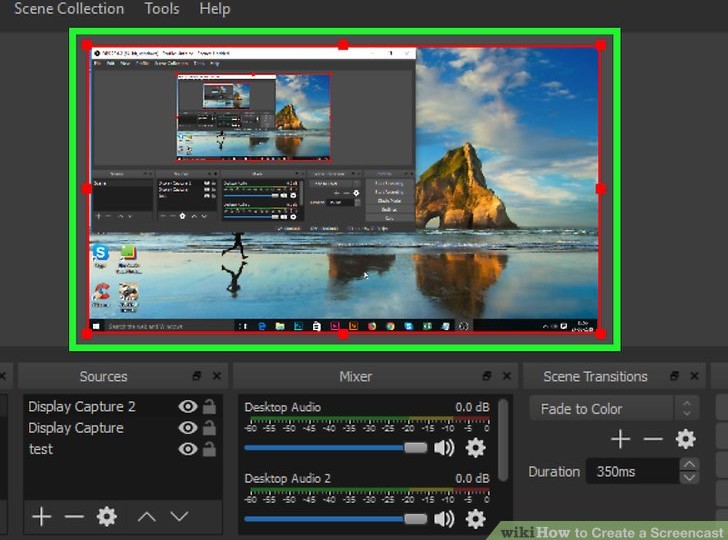728x540 pixels.
Task: Add a new scene transition with plus icon
Action: tap(620, 439)
